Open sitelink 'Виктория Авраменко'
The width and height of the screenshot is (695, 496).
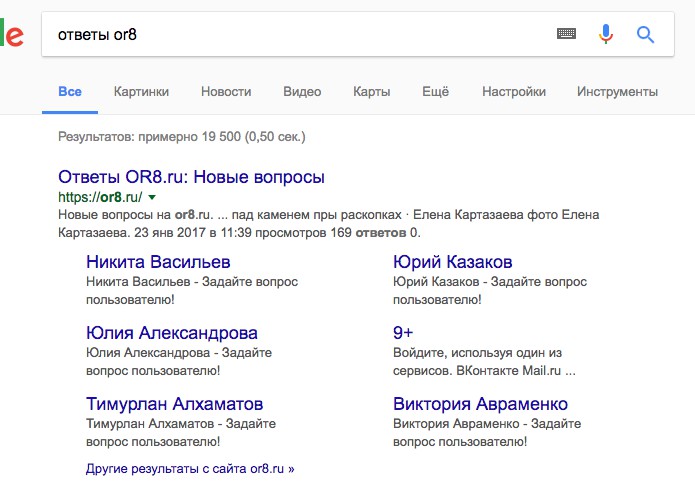pyautogui.click(x=480, y=404)
